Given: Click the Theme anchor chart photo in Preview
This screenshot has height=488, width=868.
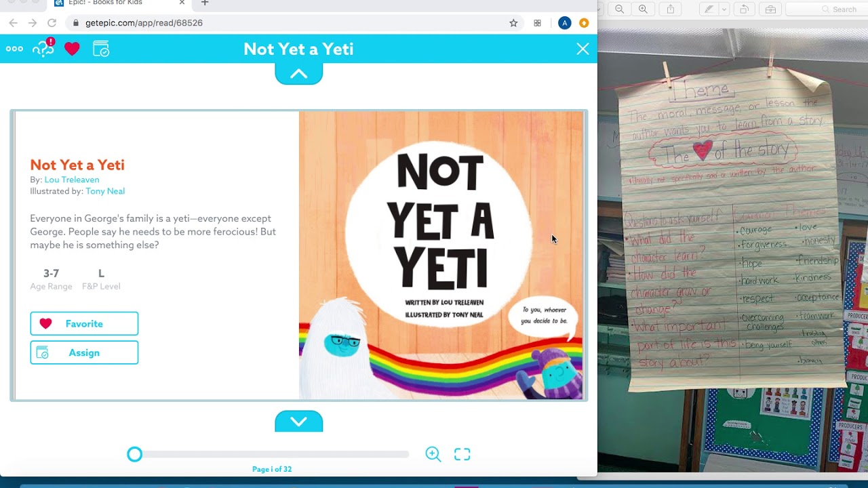Looking at the screenshot, I should coord(733,249).
